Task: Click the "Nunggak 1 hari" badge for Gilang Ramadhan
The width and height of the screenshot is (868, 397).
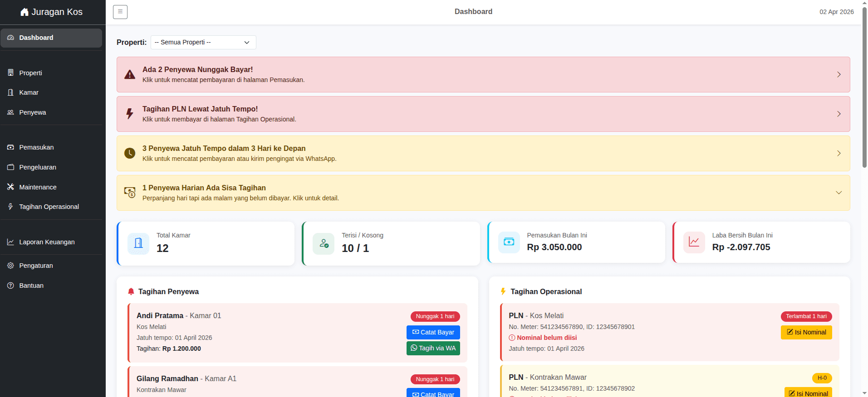Action: click(x=435, y=379)
